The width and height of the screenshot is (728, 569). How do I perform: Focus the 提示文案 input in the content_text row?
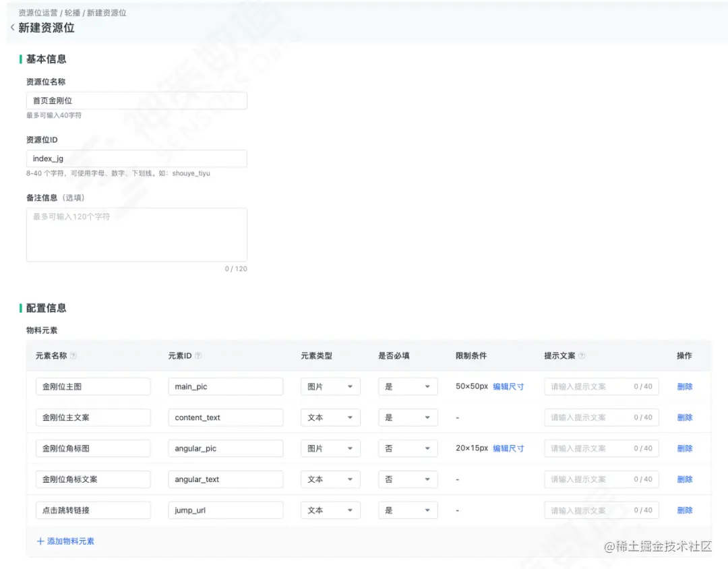601,417
